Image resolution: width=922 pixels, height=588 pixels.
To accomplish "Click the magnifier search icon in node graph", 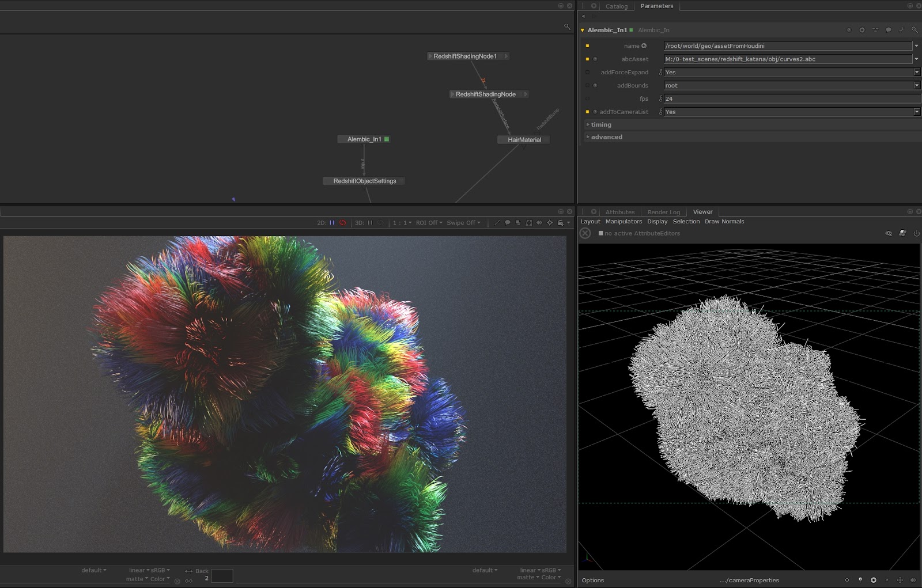I will coord(567,26).
